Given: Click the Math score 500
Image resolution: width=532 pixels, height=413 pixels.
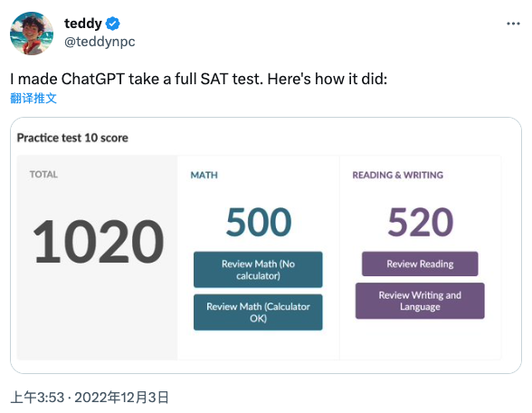Looking at the screenshot, I should (x=259, y=222).
